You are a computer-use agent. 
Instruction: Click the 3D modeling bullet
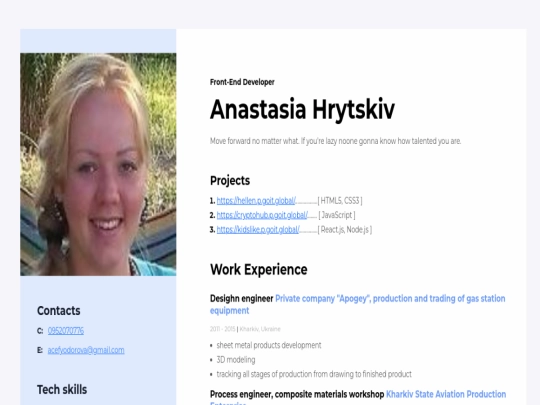pyautogui.click(x=236, y=360)
